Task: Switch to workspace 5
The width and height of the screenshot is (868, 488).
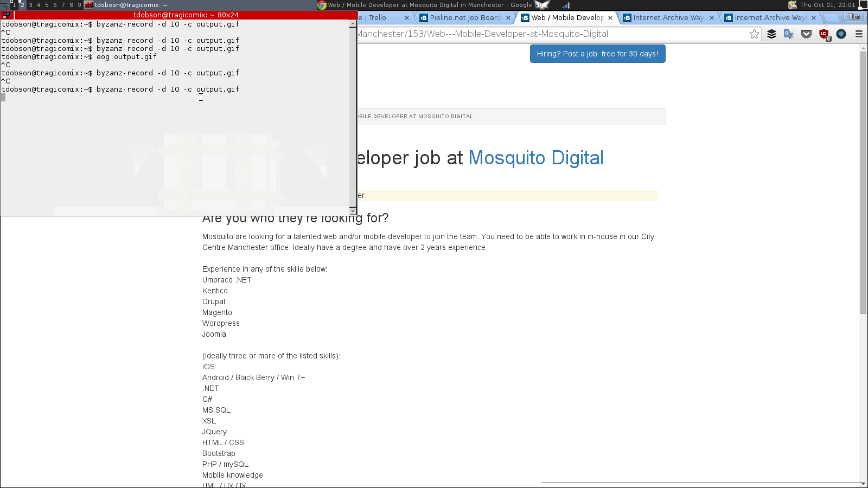Action: pyautogui.click(x=47, y=5)
